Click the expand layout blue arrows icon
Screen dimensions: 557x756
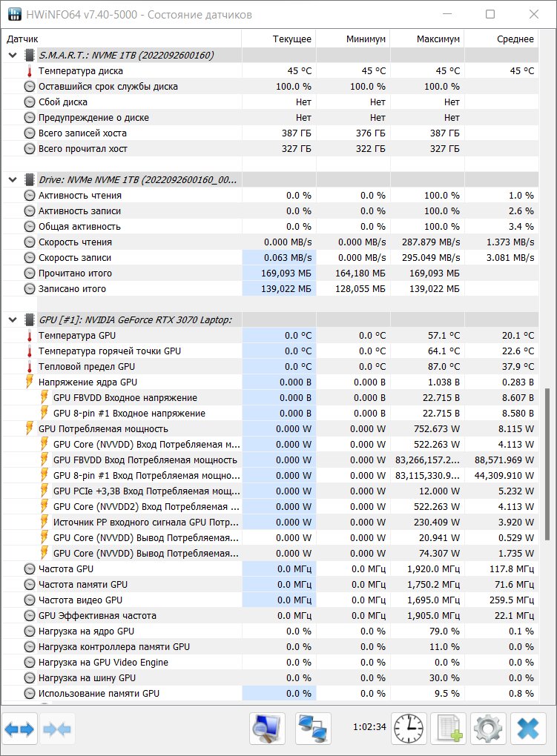[x=20, y=729]
